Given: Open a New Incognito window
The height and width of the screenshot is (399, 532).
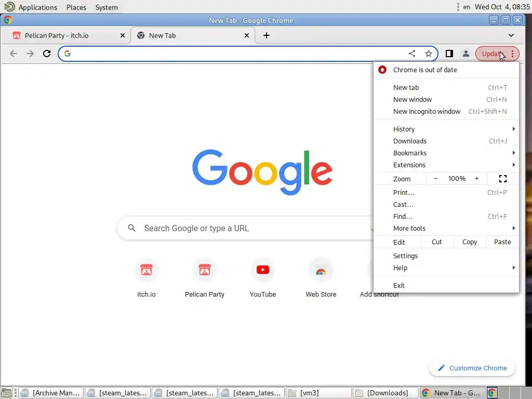Looking at the screenshot, I should tap(446, 111).
